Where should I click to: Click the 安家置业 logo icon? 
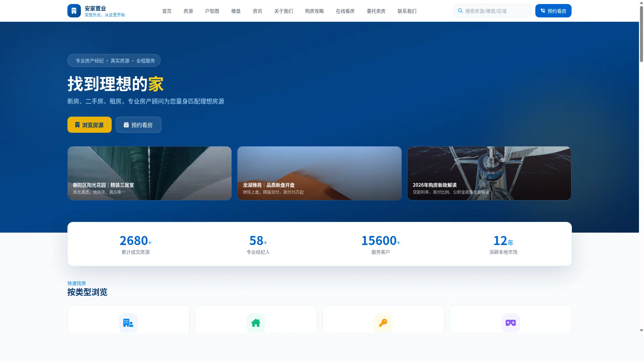coord(74,10)
